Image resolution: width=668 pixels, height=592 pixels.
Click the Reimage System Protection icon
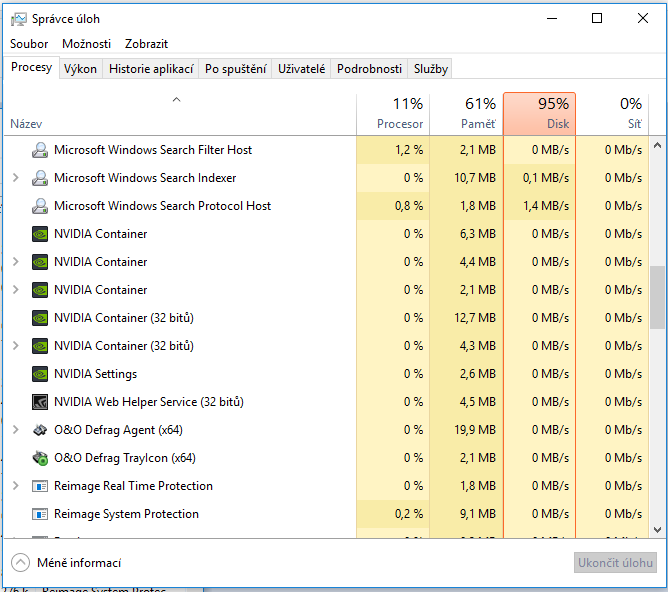tap(40, 514)
